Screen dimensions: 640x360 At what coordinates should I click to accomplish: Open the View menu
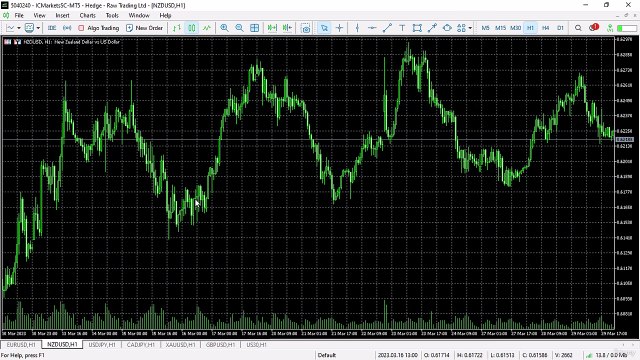(x=39, y=16)
